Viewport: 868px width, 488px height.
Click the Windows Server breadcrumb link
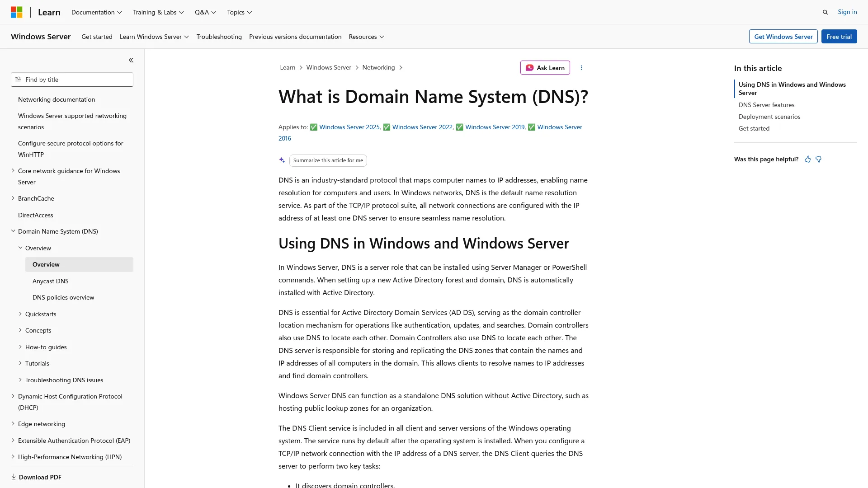(x=329, y=67)
